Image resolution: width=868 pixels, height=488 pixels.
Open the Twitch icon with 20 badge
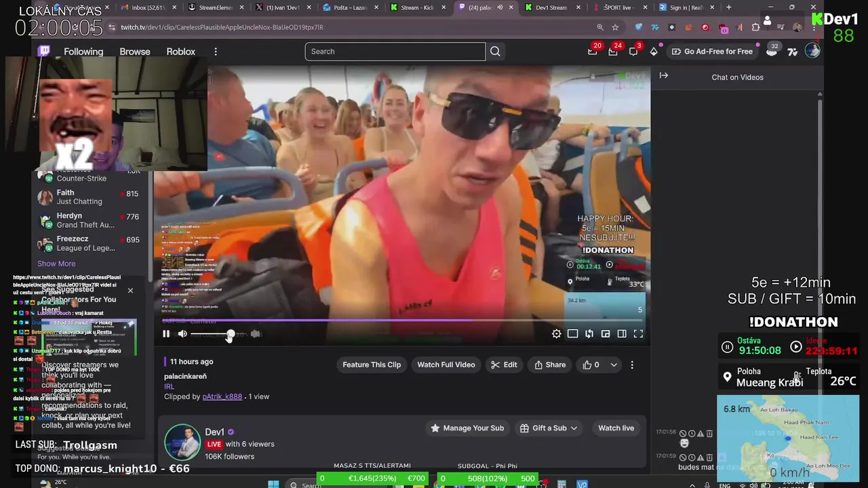[x=593, y=52]
